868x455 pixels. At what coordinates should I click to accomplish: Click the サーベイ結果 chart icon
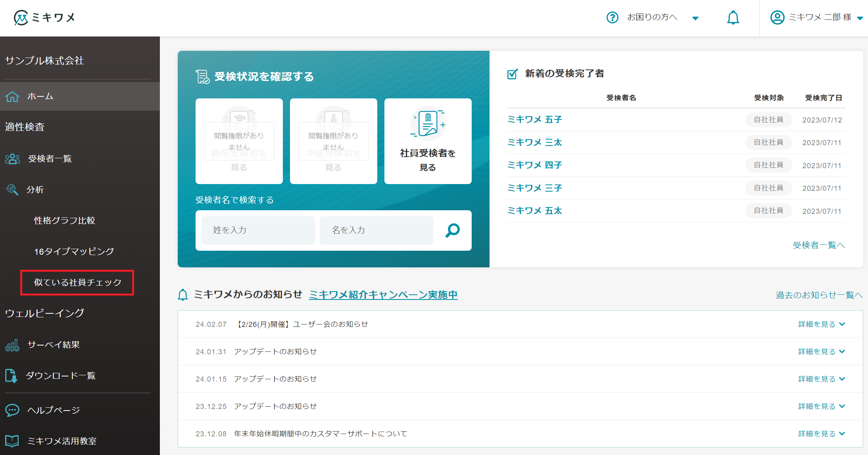(12, 345)
